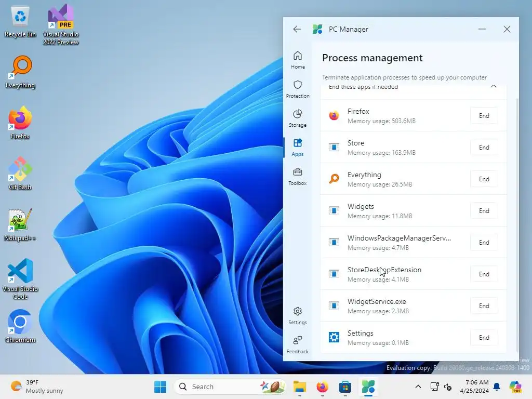Click the PC Manager logo icon
532x399 pixels.
[x=317, y=29]
